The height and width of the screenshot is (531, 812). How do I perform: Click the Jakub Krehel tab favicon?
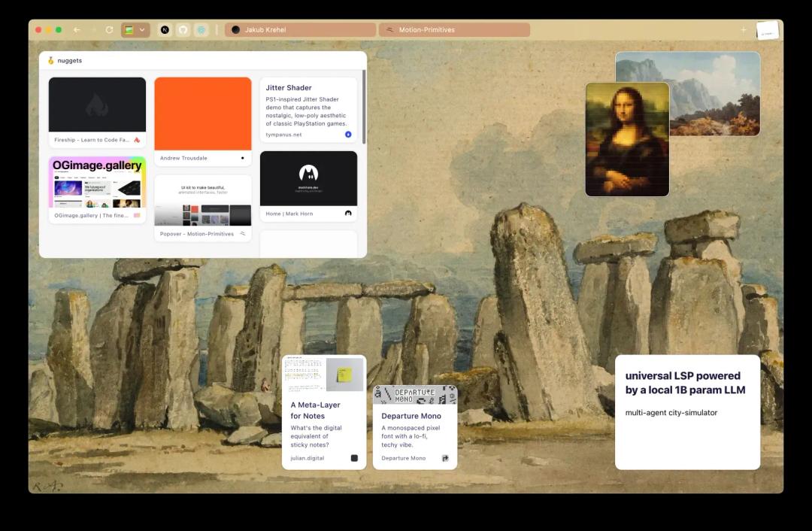[x=235, y=30]
